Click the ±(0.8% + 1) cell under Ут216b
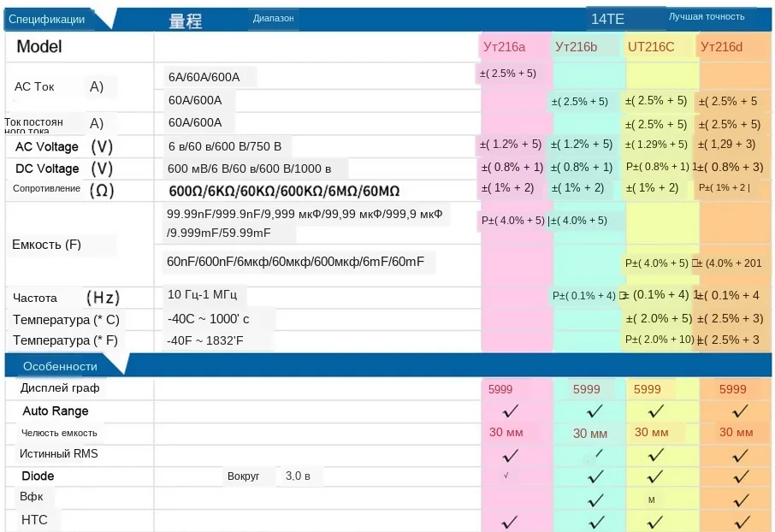 pos(582,167)
